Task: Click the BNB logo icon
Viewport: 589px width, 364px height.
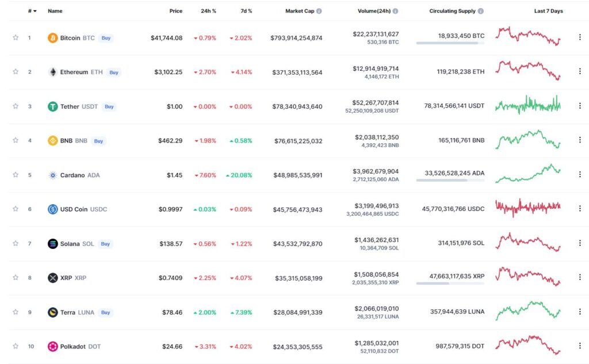Action: pos(52,141)
